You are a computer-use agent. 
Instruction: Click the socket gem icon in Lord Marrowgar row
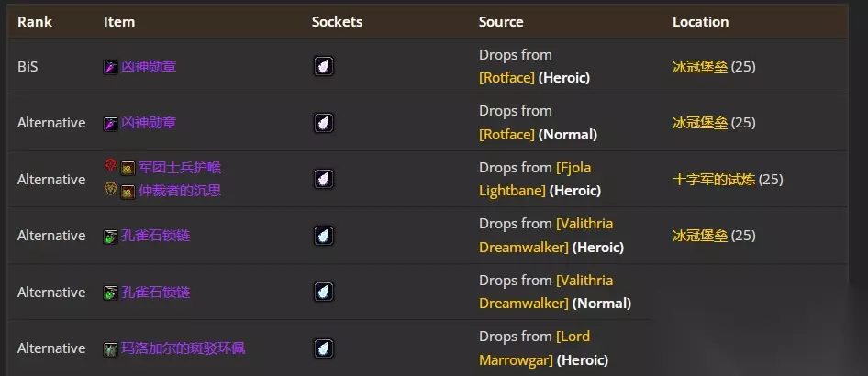pyautogui.click(x=324, y=348)
